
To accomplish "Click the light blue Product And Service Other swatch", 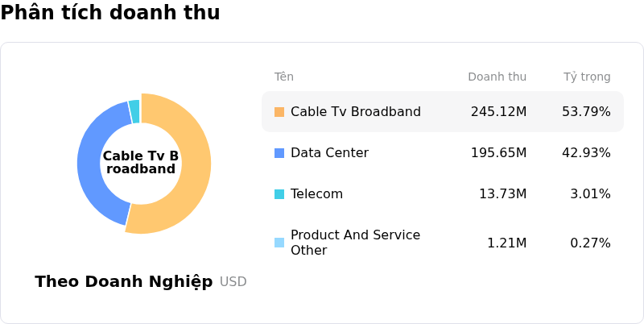I will [x=279, y=243].
